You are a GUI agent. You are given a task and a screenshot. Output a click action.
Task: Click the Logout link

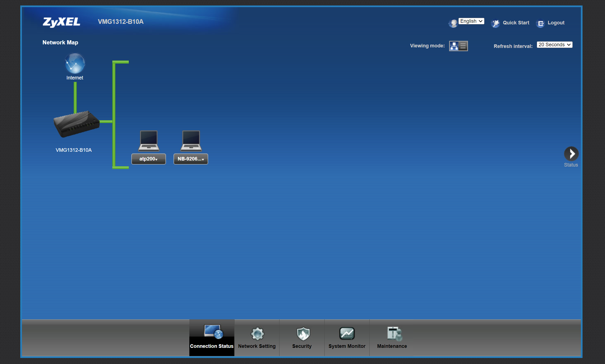[x=556, y=23]
